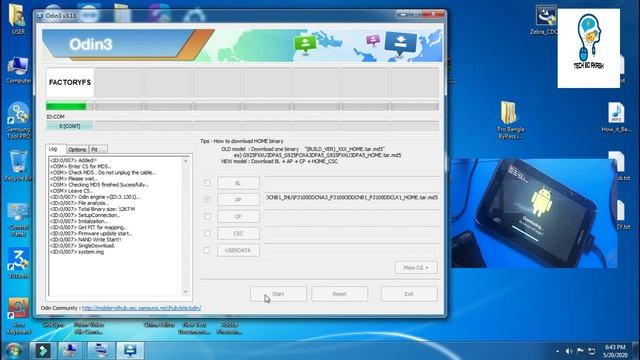
Task: Open the Avro Keyboard desktop shortcut
Action: tap(18, 316)
